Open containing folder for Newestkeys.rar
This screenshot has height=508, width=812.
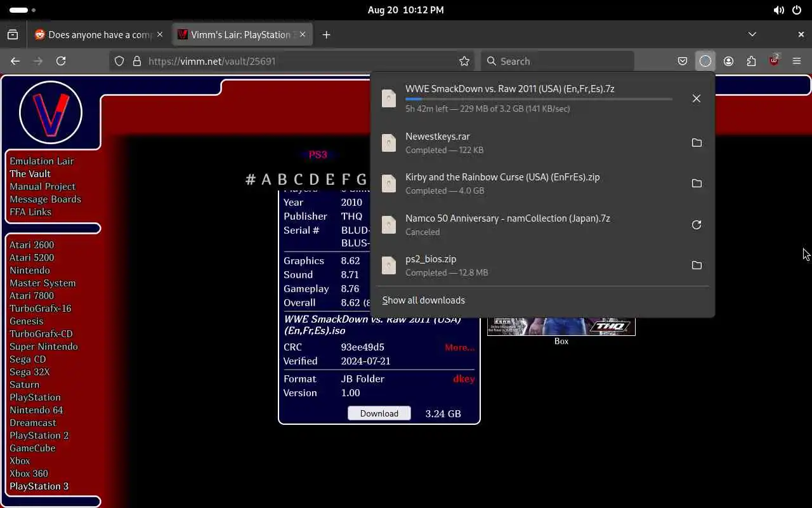pos(696,143)
